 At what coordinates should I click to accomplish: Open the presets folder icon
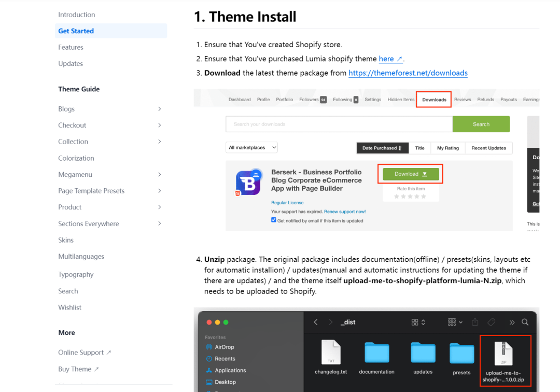(461, 353)
